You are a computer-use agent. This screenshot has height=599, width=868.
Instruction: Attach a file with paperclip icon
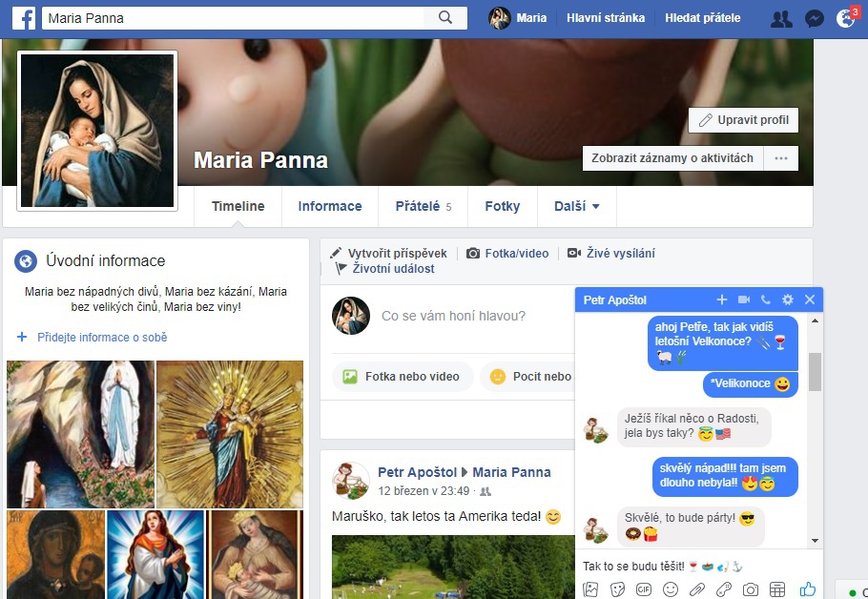pyautogui.click(x=697, y=589)
